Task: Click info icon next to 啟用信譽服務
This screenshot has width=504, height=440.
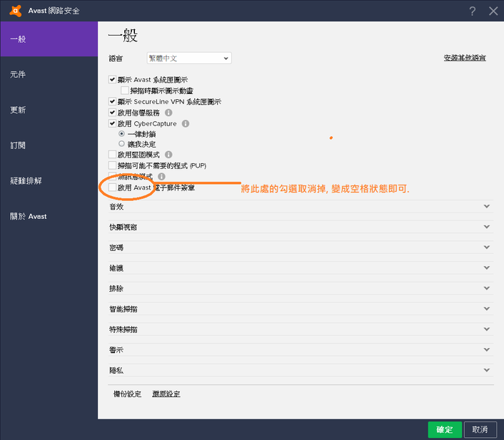Action: 168,113
